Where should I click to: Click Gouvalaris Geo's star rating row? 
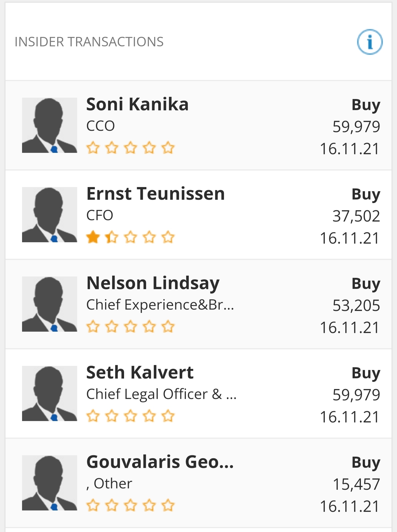[x=130, y=506]
